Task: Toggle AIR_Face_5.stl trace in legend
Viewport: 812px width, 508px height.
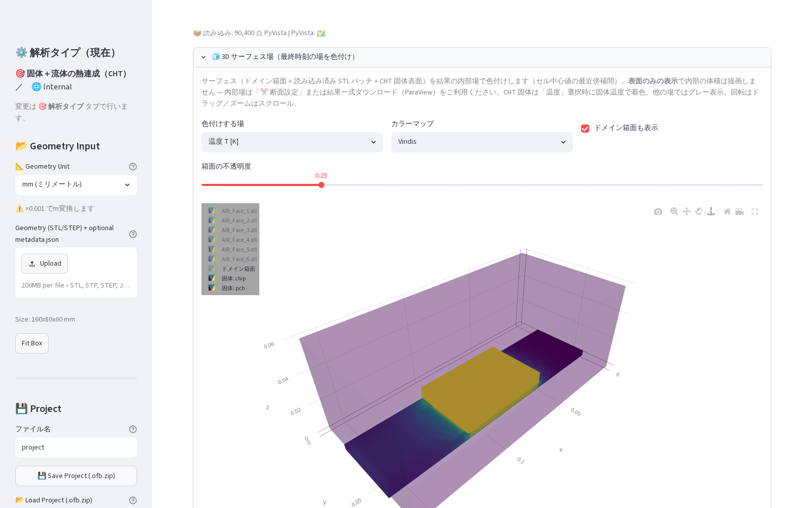Action: [232, 249]
